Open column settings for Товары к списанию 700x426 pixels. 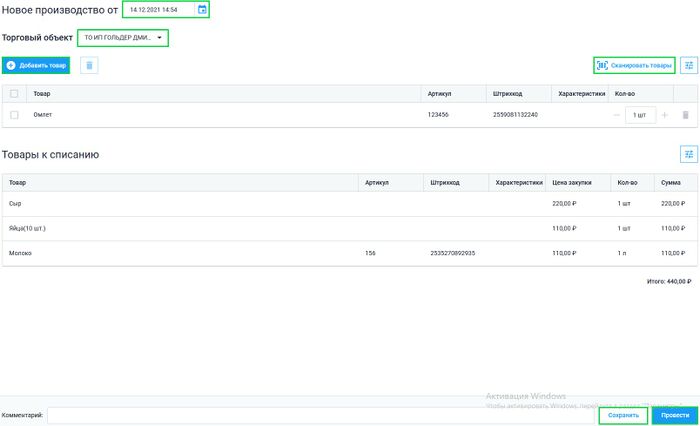(x=688, y=154)
